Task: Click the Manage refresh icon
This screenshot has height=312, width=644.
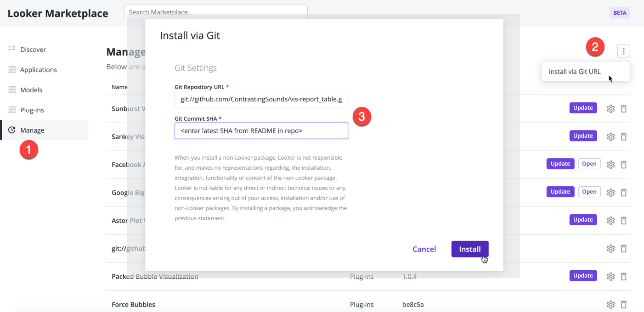Action: [x=12, y=130]
